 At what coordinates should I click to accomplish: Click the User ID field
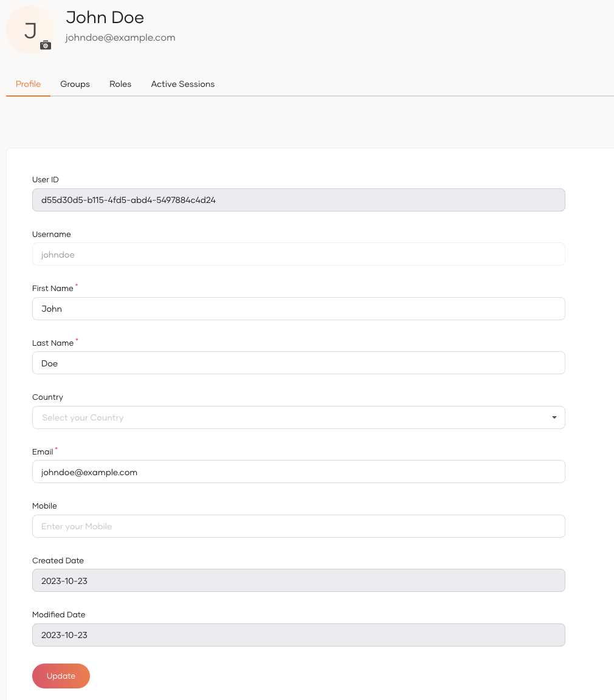298,200
